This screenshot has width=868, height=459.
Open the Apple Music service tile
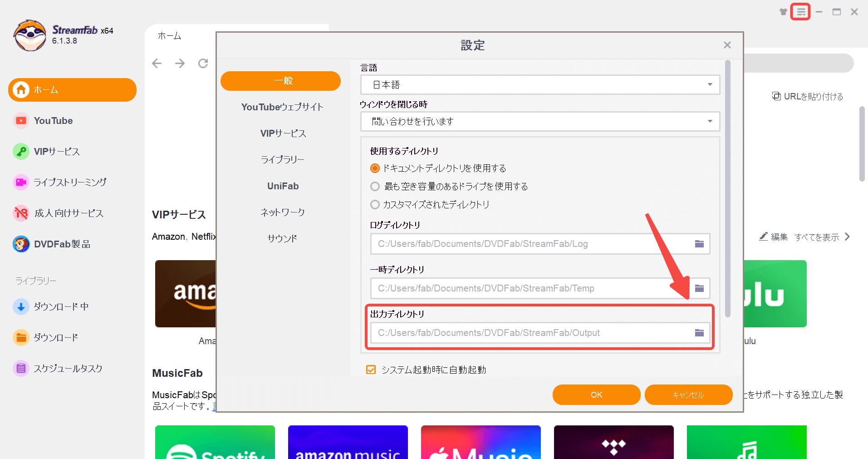point(481,442)
